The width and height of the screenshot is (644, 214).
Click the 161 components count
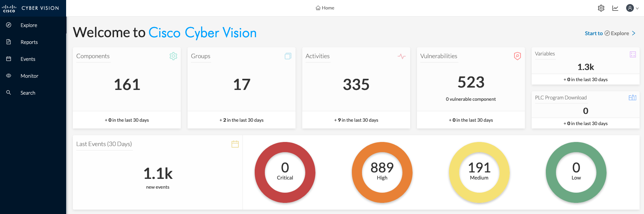pyautogui.click(x=127, y=85)
